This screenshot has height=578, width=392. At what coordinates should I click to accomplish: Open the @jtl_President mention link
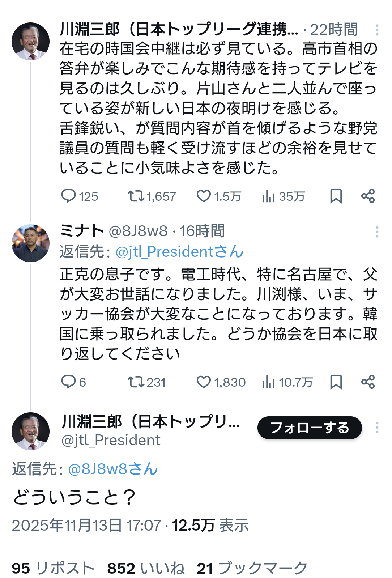coord(179,252)
